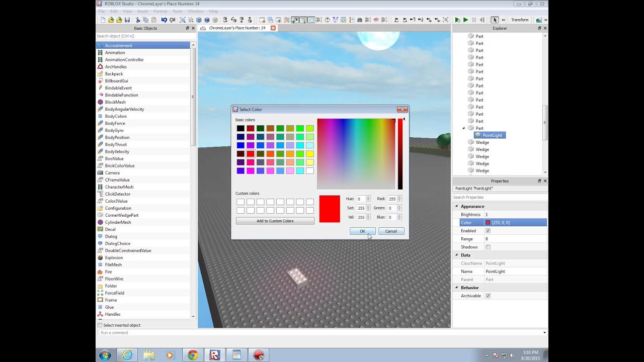
Task: Collapse the Part containing PointLight
Action: 464,128
